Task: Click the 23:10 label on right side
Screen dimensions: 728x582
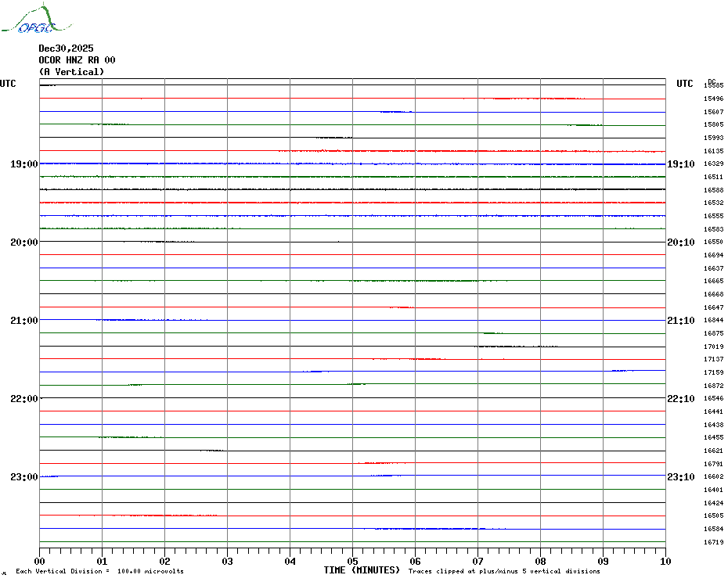Action: [680, 477]
